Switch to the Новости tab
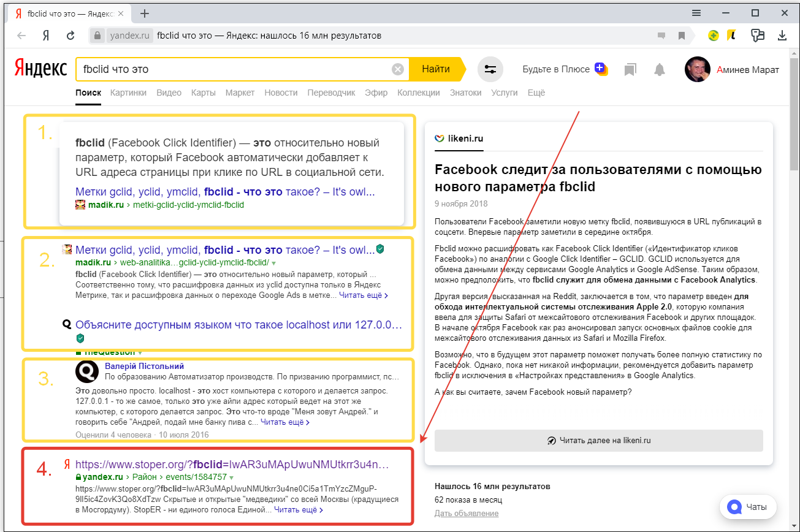 coord(281,93)
